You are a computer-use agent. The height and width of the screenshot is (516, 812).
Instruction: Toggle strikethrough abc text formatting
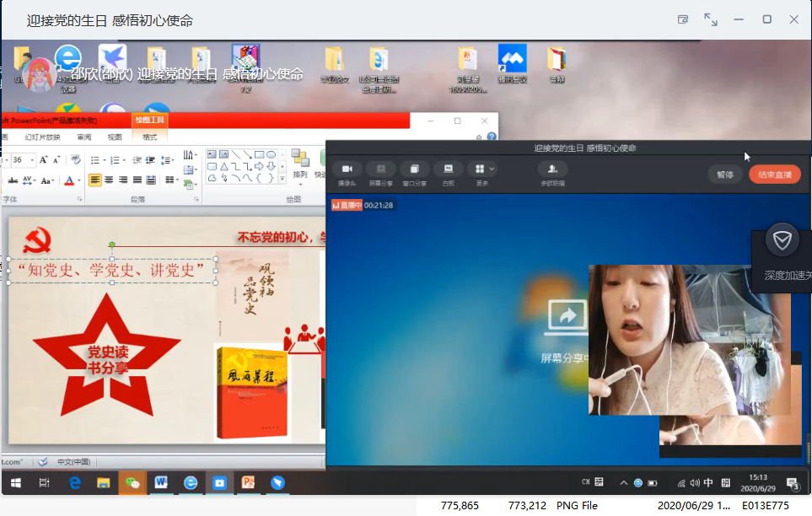click(x=12, y=180)
